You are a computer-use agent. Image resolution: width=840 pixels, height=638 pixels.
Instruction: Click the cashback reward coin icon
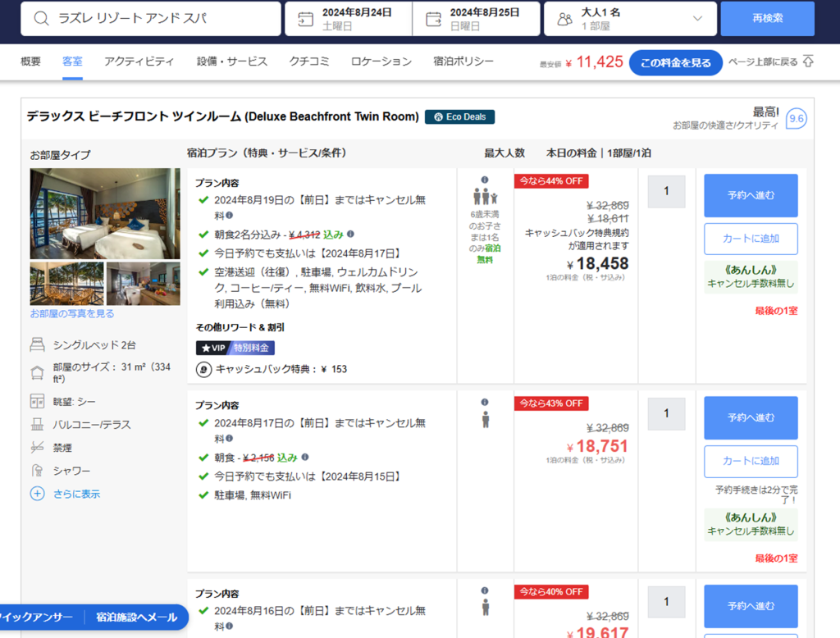(x=203, y=369)
